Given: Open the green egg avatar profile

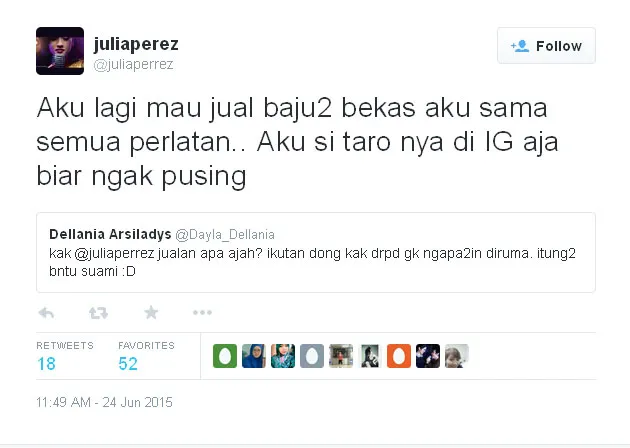Looking at the screenshot, I should [x=225, y=356].
